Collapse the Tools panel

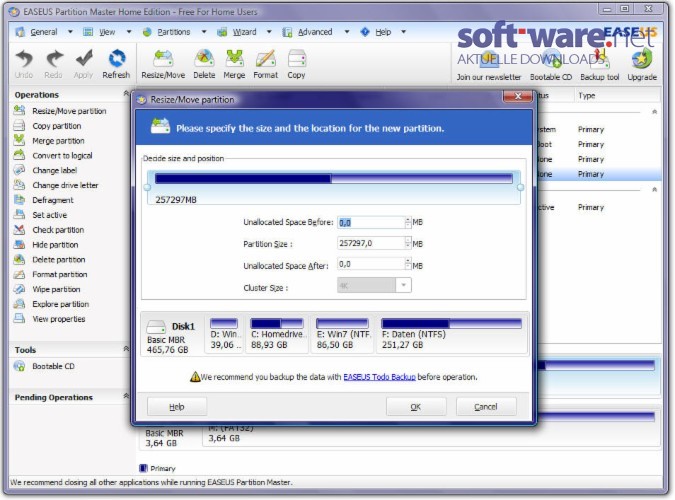pos(126,348)
